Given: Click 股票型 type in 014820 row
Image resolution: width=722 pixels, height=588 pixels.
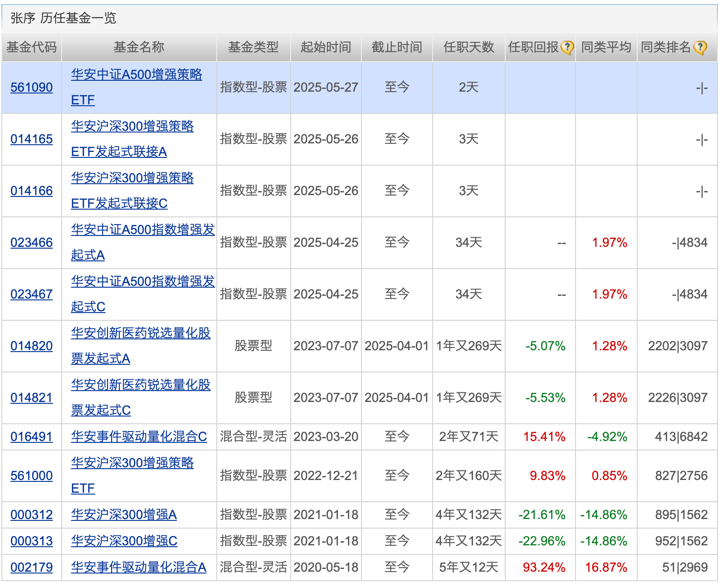Looking at the screenshot, I should (254, 346).
